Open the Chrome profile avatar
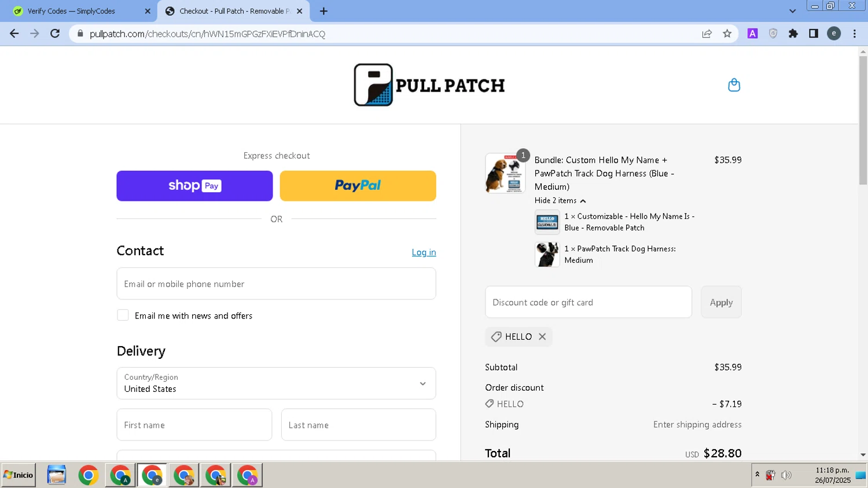The height and width of the screenshot is (488, 868). [x=834, y=34]
